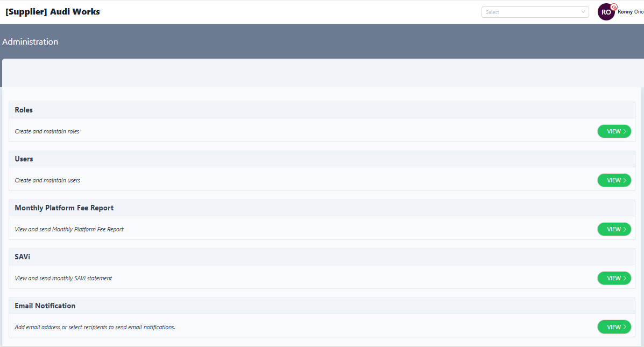This screenshot has height=347, width=644.
Task: Open Roles management with its VIEW button
Action: (x=614, y=131)
